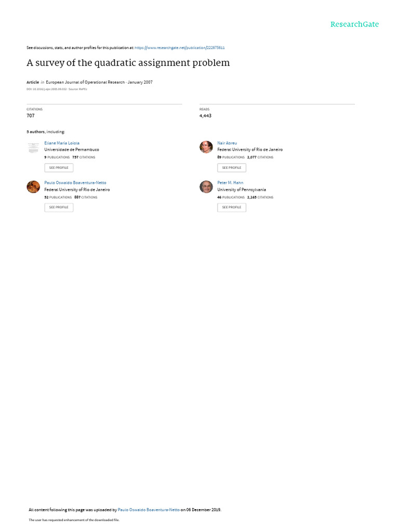Open the researchgate.net publication URL link
The width and height of the screenshot is (399, 532).
pos(179,48)
